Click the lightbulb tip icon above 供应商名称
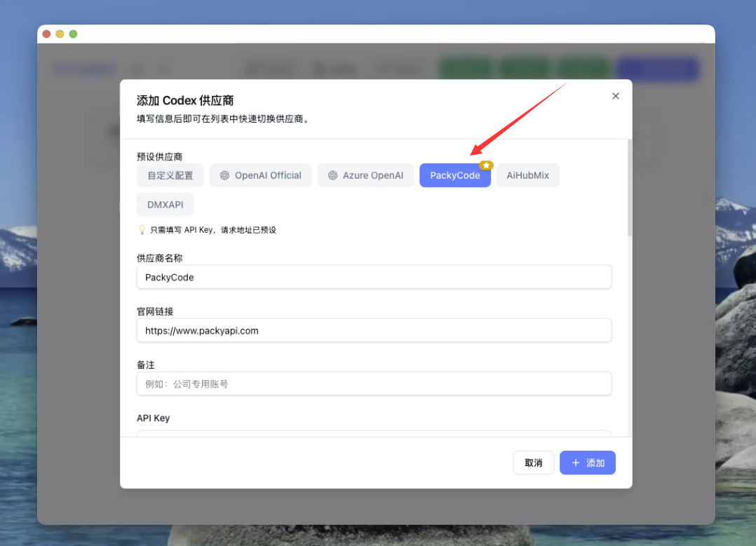Image resolution: width=756 pixels, height=546 pixels. [x=142, y=229]
